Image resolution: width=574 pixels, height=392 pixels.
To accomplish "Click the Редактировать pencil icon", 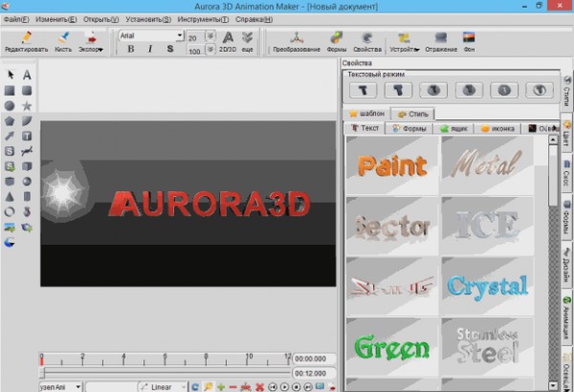I will pos(27,37).
